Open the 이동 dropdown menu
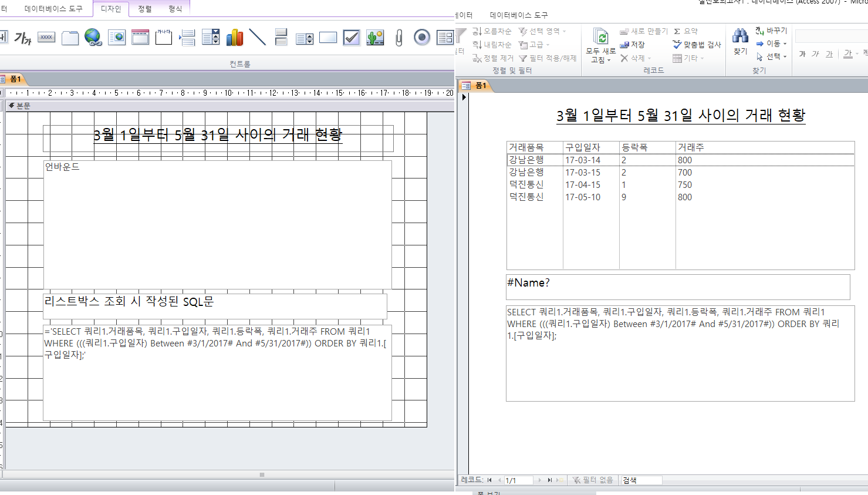The image size is (868, 495). (x=772, y=43)
